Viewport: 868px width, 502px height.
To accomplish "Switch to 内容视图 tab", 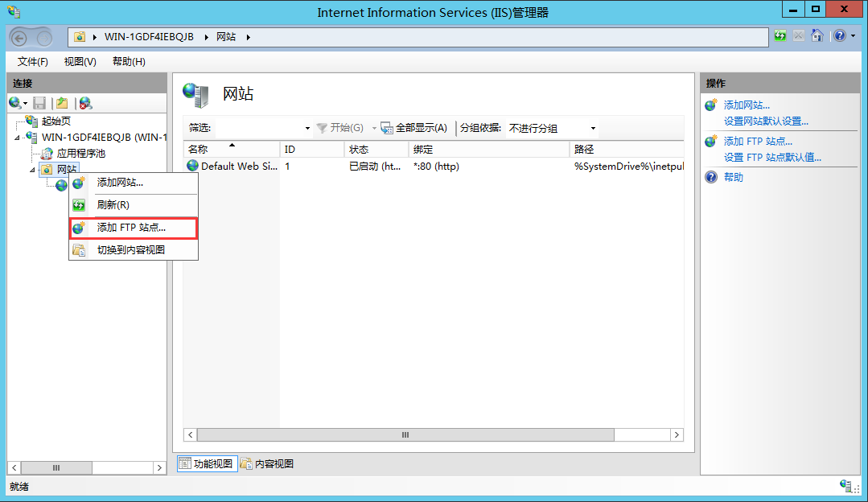I will (x=267, y=464).
